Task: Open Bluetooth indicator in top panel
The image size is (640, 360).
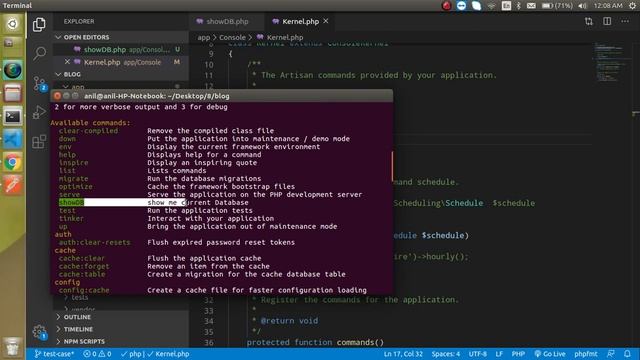Action: (518, 6)
